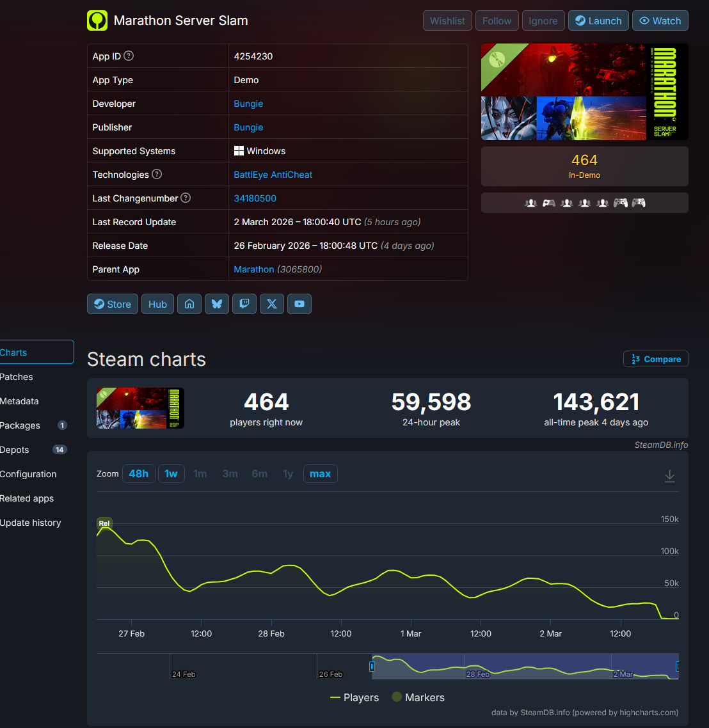Toggle the Players legend series
This screenshot has width=709, height=728.
[x=354, y=697]
